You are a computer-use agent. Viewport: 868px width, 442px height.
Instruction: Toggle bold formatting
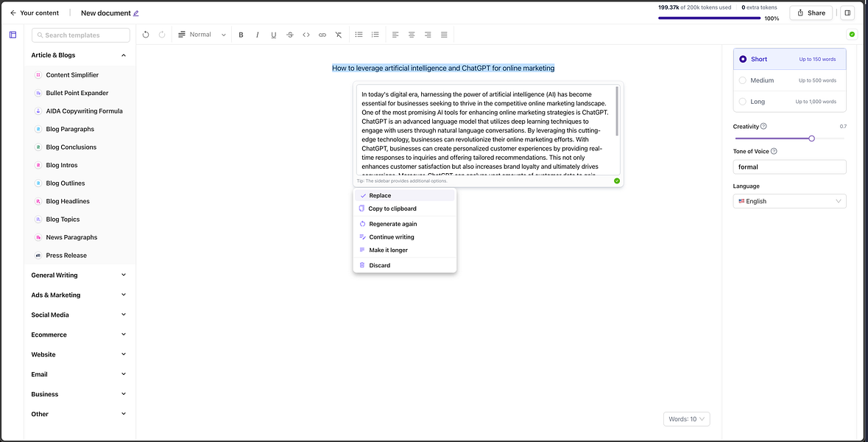[x=241, y=35]
